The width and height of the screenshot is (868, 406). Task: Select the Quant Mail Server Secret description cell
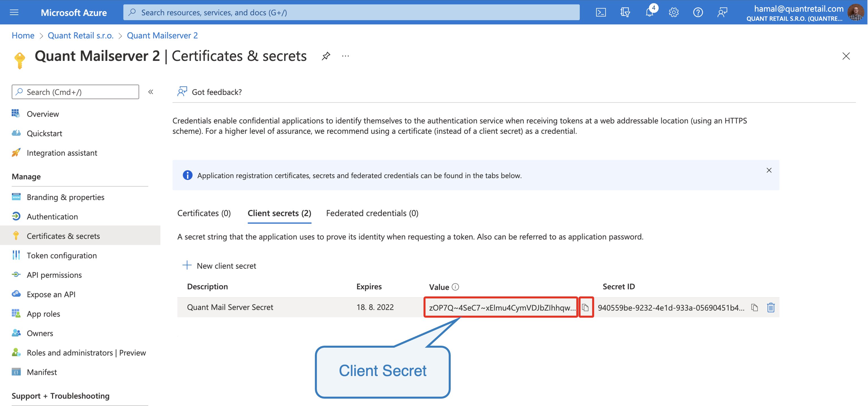tap(230, 307)
